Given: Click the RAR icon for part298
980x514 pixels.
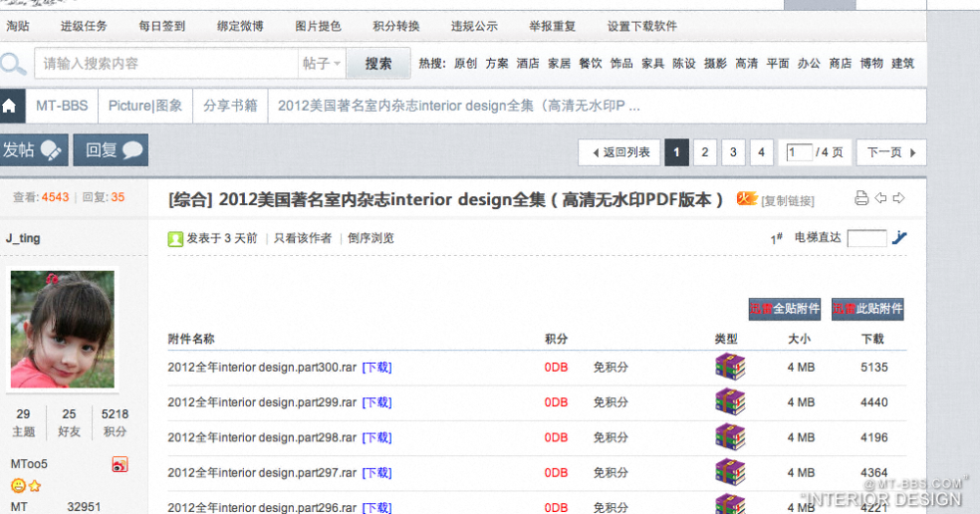Looking at the screenshot, I should click(731, 437).
